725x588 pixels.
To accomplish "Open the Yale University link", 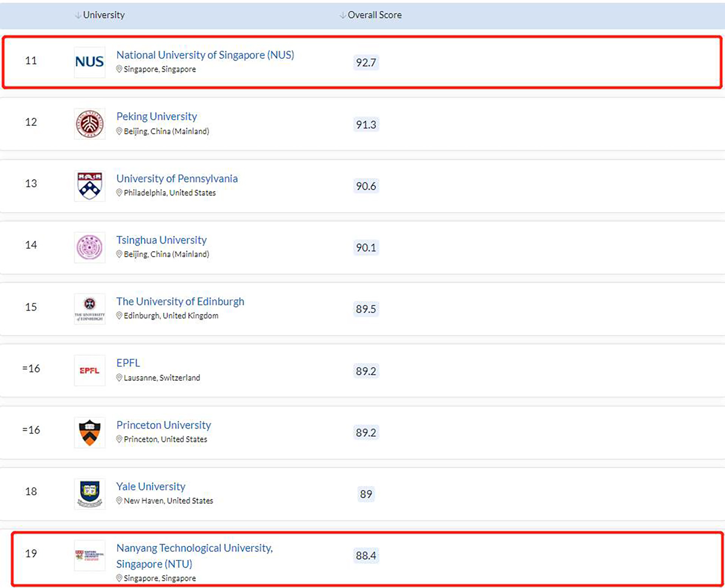I will pos(151,487).
